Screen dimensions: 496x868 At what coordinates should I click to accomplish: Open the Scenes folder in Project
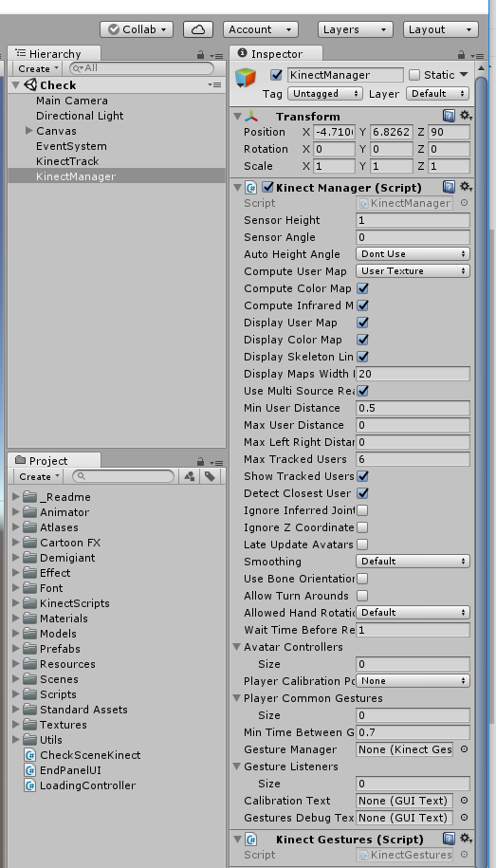tap(59, 678)
